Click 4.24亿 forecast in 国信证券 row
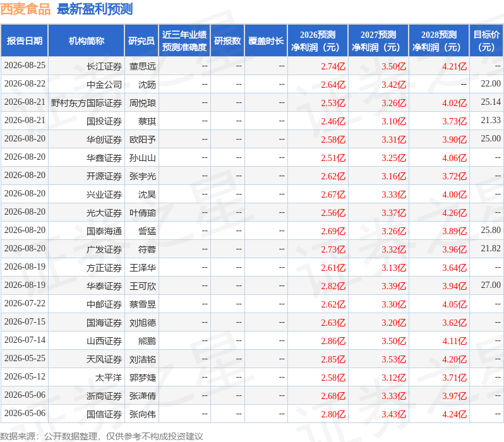Viewport: 504px width, 442px height. [x=454, y=414]
